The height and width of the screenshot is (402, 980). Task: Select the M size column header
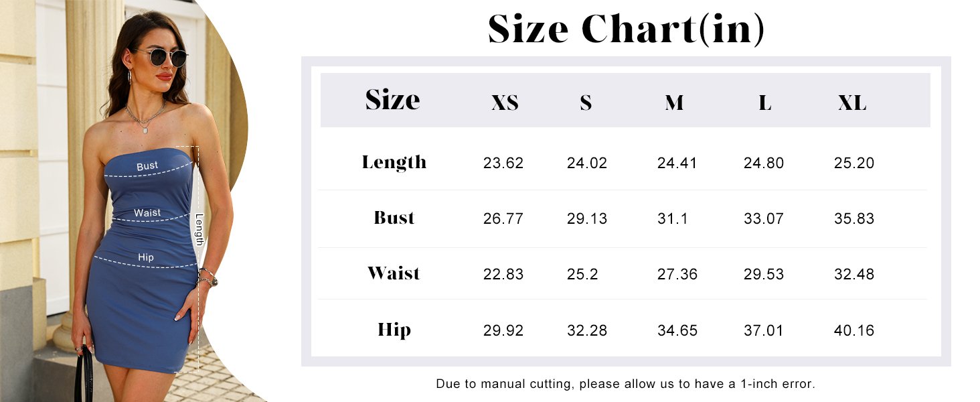tap(674, 103)
